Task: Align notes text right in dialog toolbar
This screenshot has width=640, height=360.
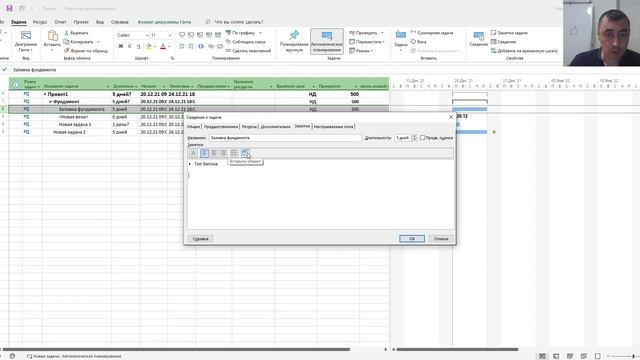Action: pyautogui.click(x=223, y=153)
